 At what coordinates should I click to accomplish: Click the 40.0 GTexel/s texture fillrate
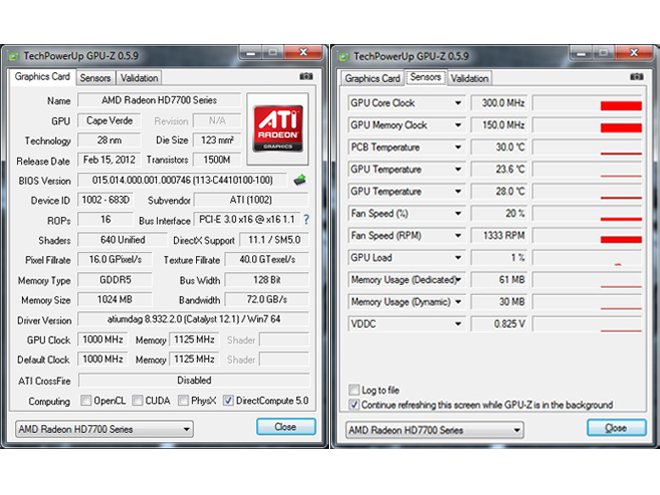click(x=267, y=260)
